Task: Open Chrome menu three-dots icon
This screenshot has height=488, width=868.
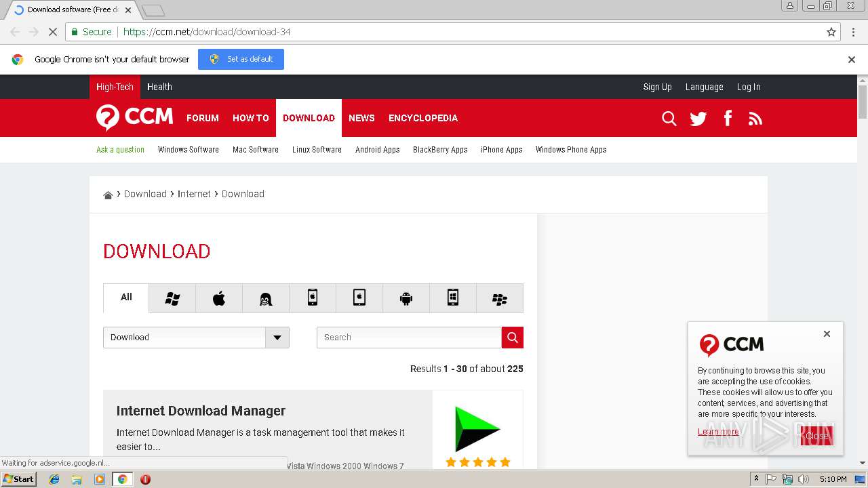Action: 853,32
